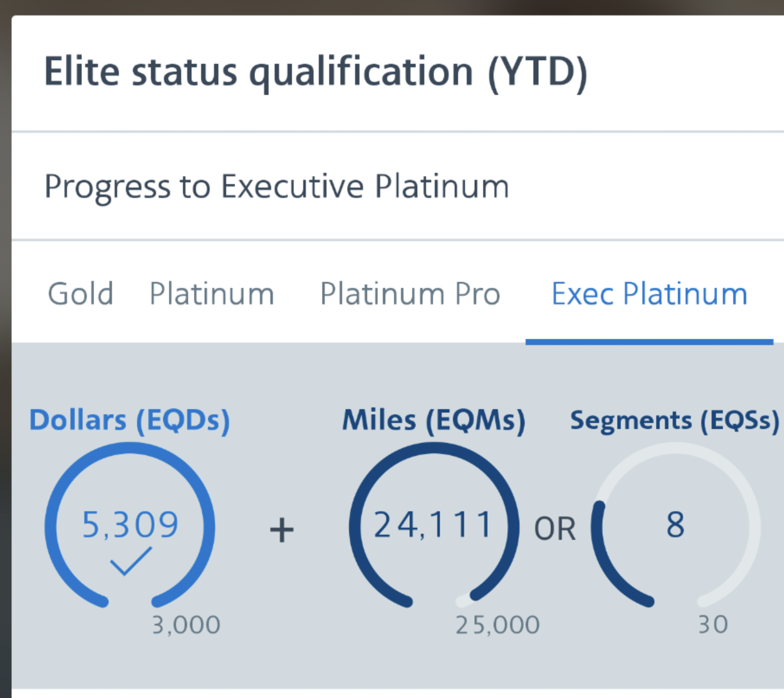Click the 25,000 miles target number
This screenshot has height=698, width=784.
pos(498,625)
